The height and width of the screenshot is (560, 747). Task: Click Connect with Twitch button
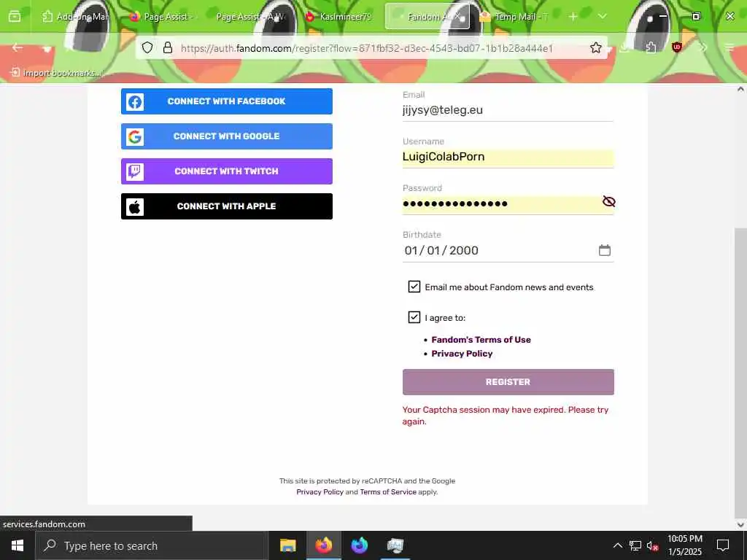point(227,171)
